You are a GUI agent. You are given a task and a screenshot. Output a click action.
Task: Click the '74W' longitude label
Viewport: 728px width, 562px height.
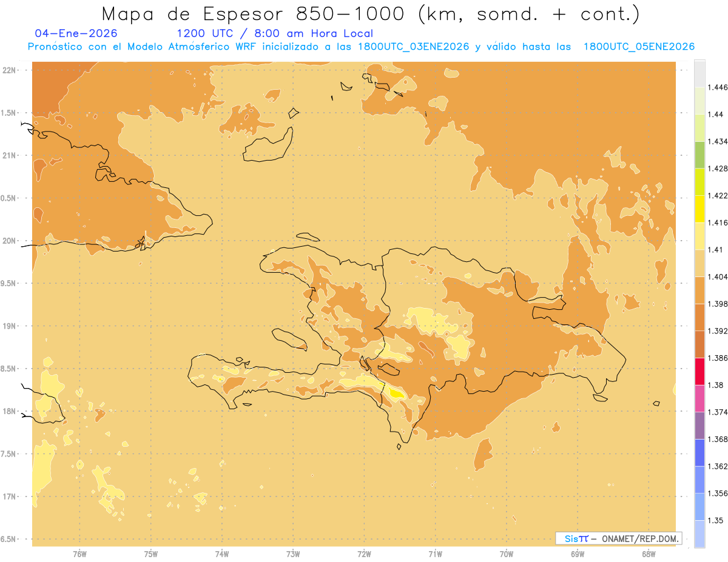(222, 554)
